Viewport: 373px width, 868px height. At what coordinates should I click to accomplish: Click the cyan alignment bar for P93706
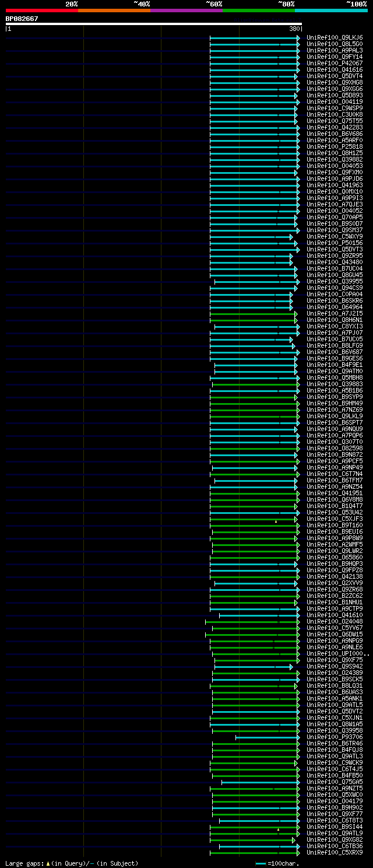point(268,737)
